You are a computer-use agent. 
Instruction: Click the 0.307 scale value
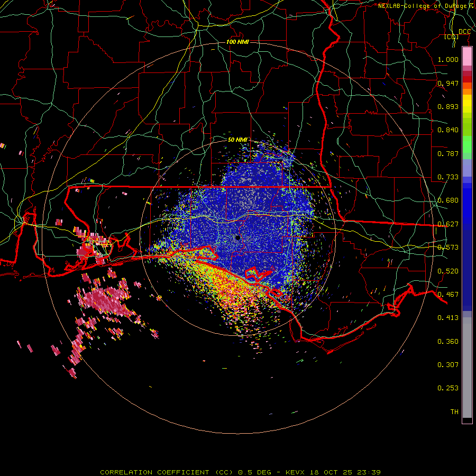pyautogui.click(x=448, y=364)
